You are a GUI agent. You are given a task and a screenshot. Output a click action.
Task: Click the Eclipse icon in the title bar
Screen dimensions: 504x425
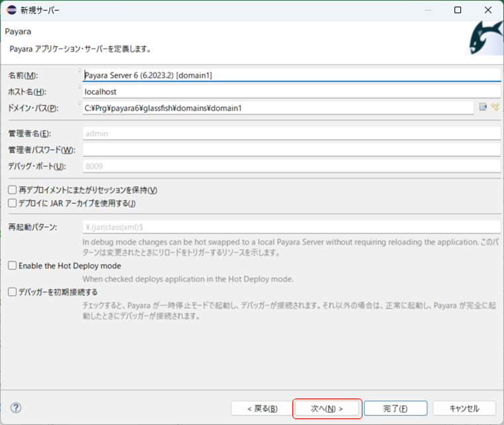tap(11, 10)
